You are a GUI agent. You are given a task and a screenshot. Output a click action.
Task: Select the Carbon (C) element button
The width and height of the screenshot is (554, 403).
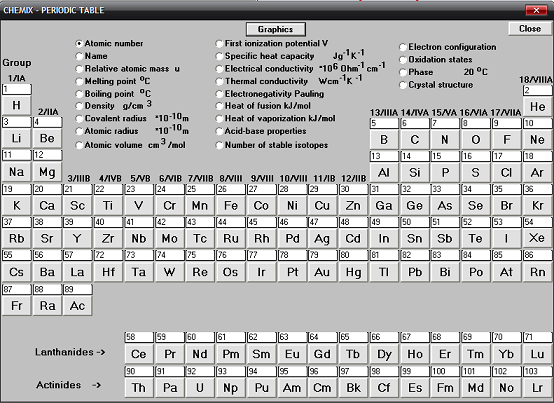click(414, 140)
